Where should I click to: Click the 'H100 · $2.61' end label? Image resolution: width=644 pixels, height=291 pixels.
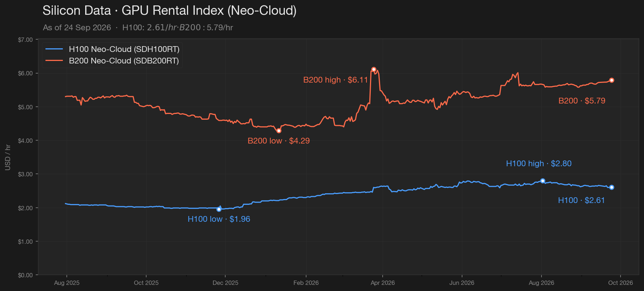point(581,200)
